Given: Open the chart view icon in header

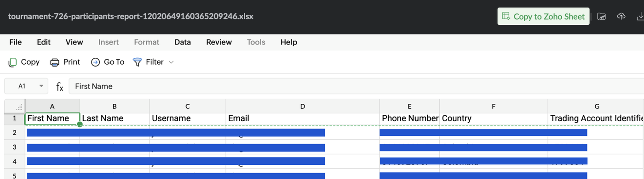Looking at the screenshot, I should coord(601,17).
